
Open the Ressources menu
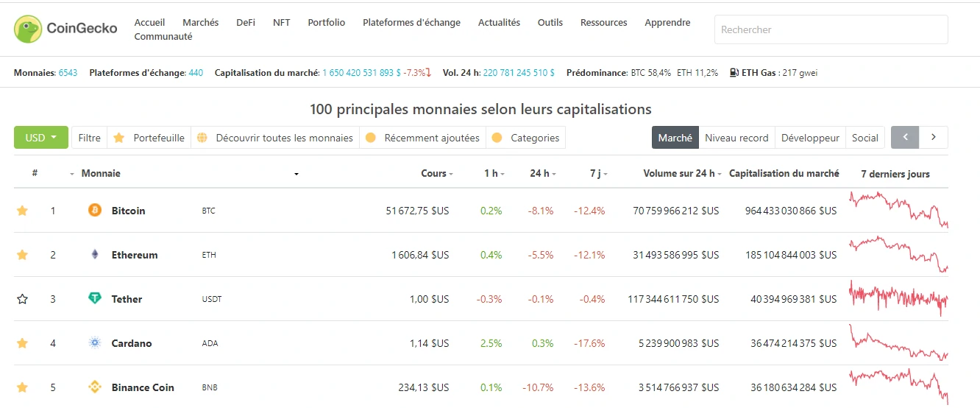pos(603,23)
